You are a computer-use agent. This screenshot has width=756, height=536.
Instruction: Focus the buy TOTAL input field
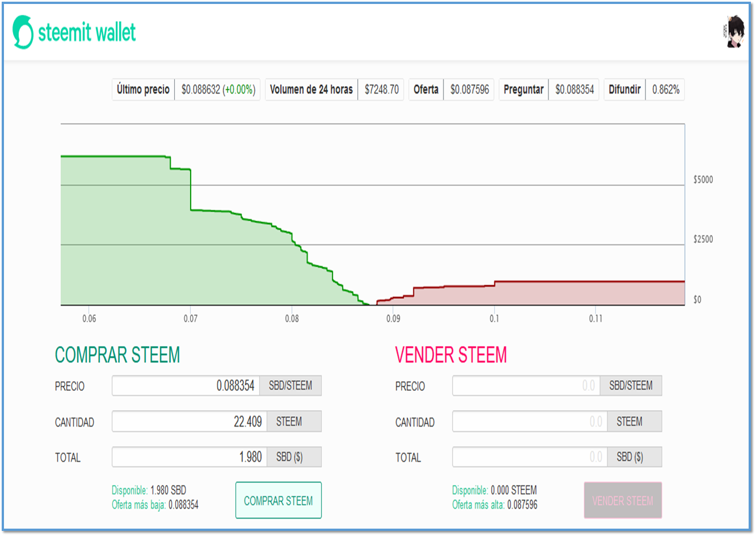pos(189,457)
